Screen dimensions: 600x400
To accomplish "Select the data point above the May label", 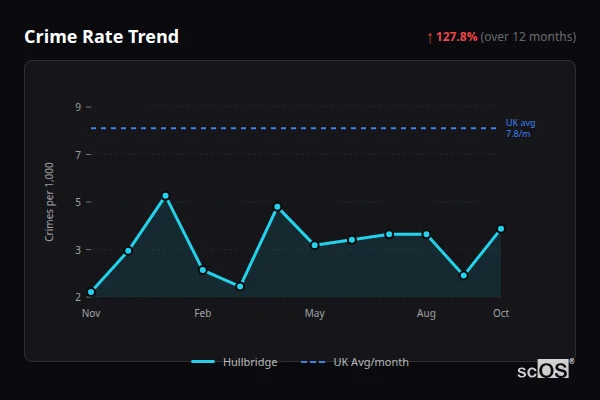I will 315,245.
